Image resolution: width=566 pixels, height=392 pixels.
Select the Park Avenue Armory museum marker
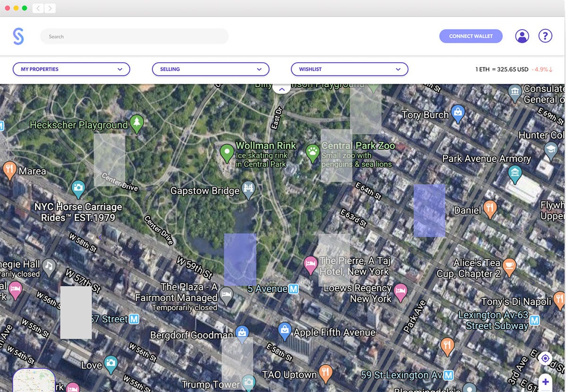(x=515, y=175)
